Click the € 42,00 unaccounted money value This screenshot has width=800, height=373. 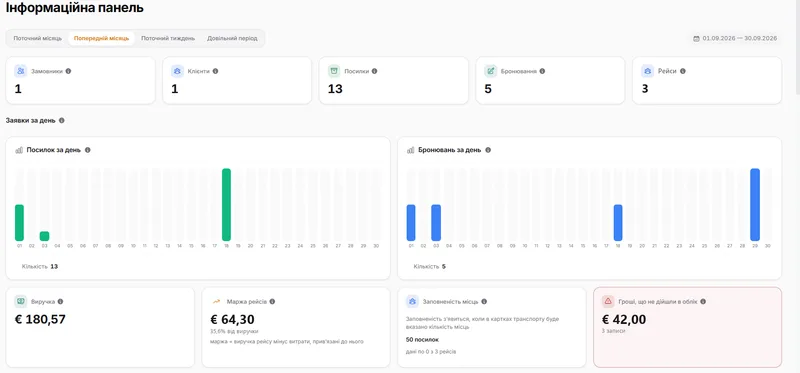tap(624, 319)
